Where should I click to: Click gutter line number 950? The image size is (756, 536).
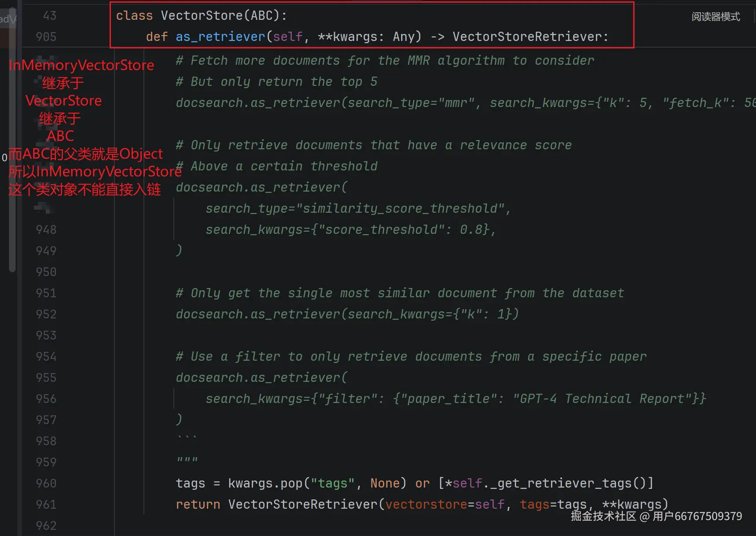pos(46,272)
